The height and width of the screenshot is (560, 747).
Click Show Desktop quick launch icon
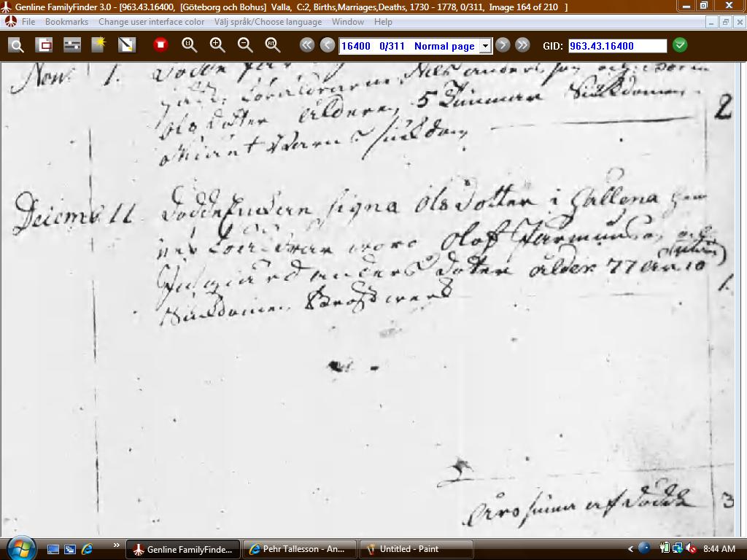[53, 549]
